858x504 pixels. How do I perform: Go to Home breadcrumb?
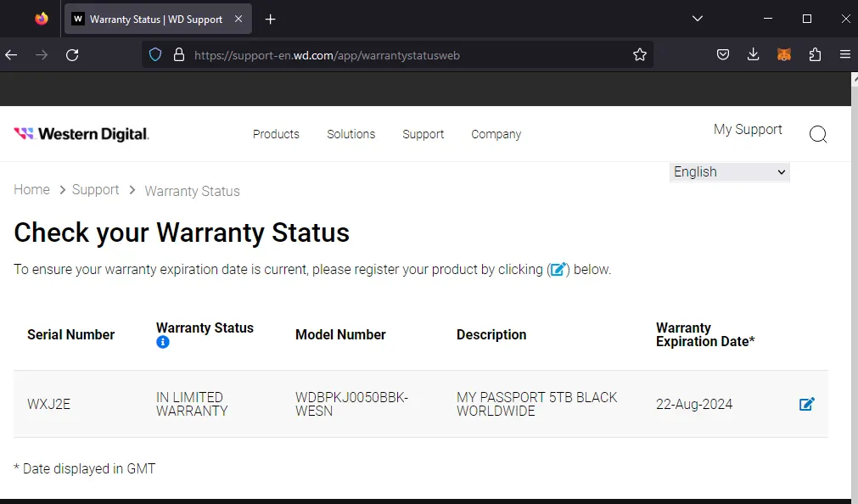pos(31,189)
